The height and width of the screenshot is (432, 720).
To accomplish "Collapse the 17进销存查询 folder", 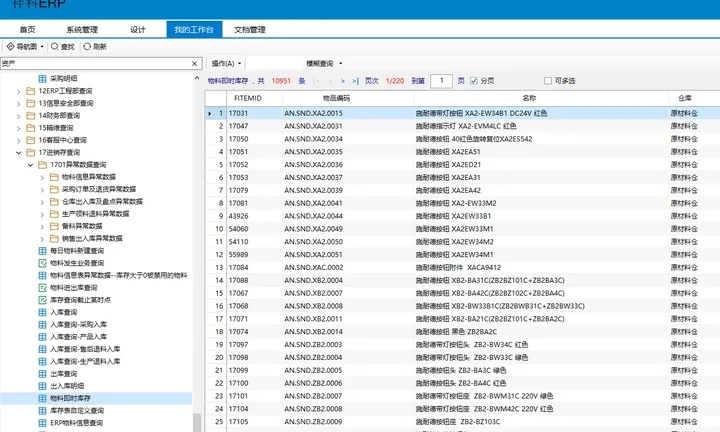I will click(19, 152).
